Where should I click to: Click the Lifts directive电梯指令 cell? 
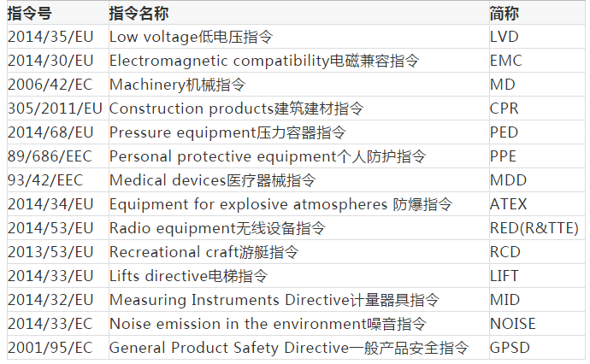(x=188, y=276)
